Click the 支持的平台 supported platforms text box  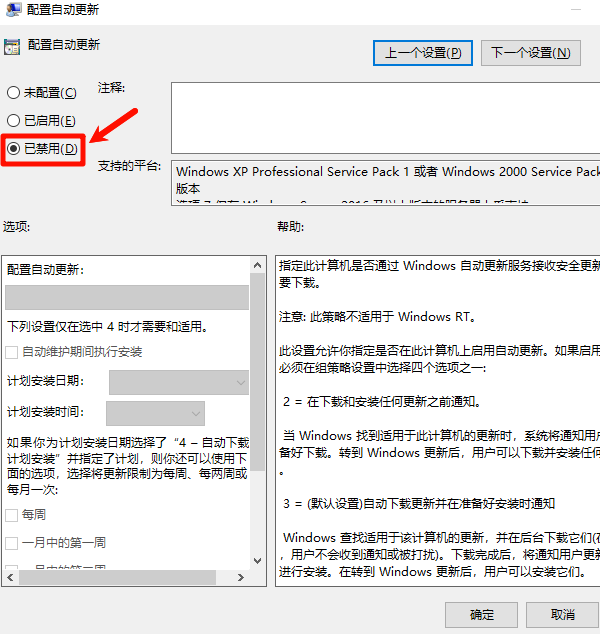point(386,183)
